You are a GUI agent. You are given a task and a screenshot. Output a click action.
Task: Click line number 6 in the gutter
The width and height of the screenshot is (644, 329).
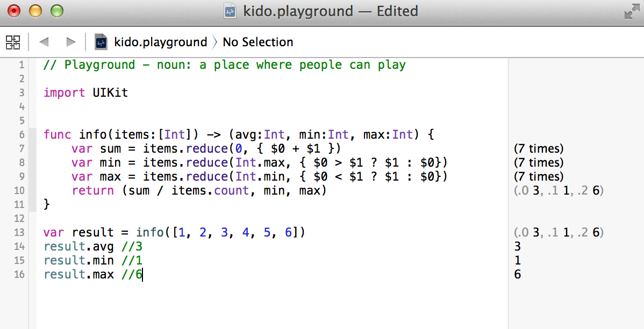[x=20, y=134]
